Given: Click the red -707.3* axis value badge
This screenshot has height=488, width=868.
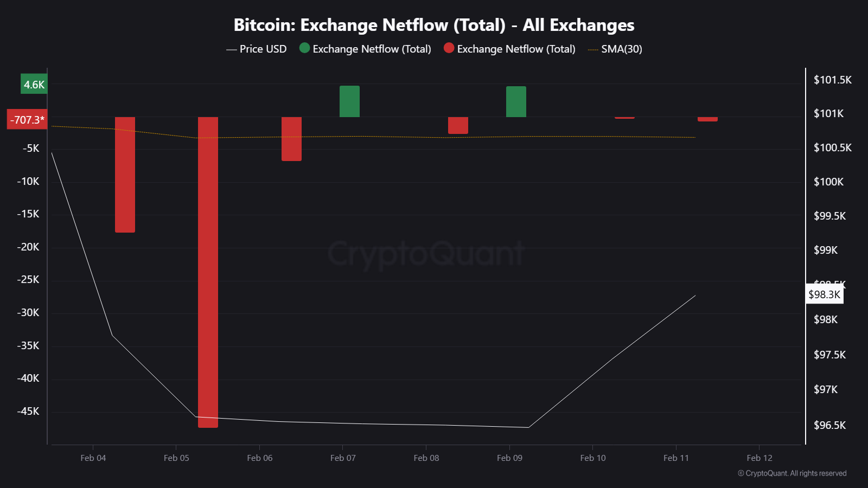Looking at the screenshot, I should 27,119.
